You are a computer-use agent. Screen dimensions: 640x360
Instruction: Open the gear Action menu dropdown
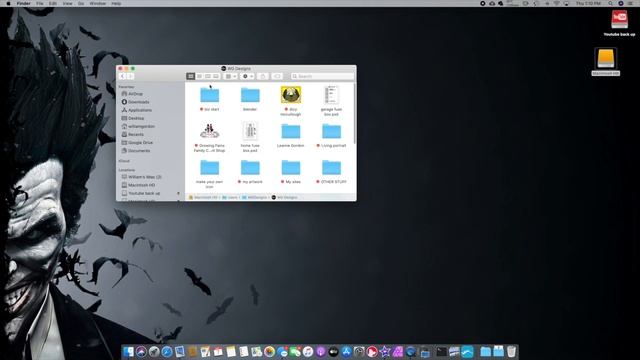[248, 76]
